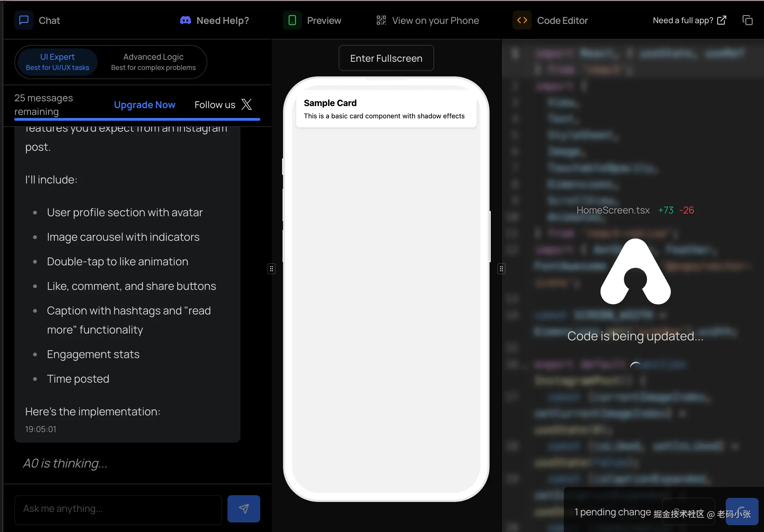Click the Need a full app link
Viewport: 764px width, 532px height.
pos(682,20)
